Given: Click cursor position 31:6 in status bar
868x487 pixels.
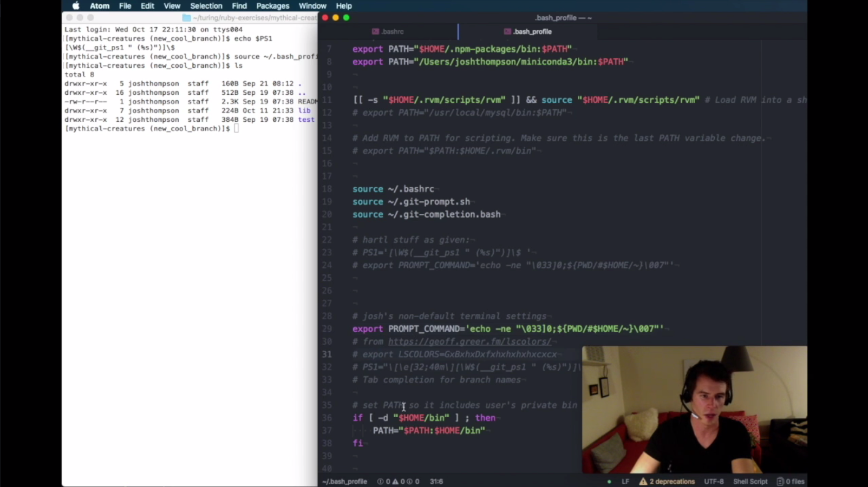Looking at the screenshot, I should (x=436, y=482).
